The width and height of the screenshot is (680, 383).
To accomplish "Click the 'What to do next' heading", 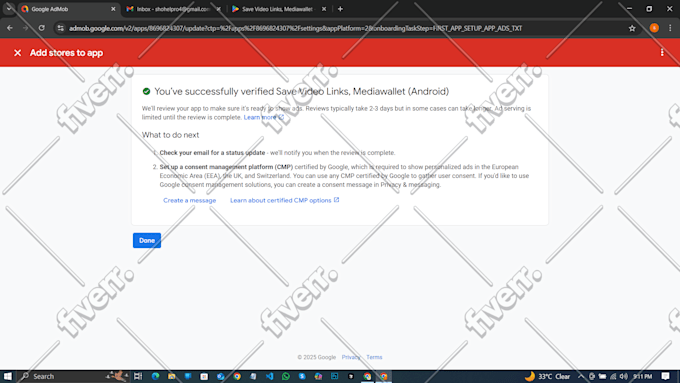I will pyautogui.click(x=170, y=135).
